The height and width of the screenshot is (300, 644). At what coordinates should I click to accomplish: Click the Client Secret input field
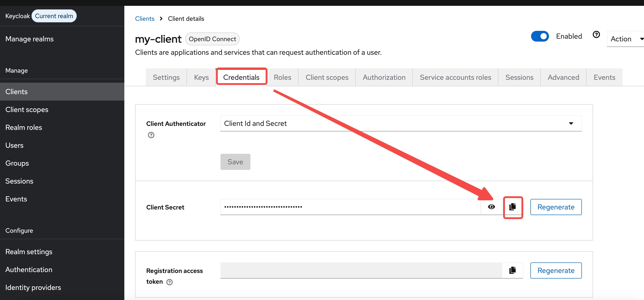350,207
